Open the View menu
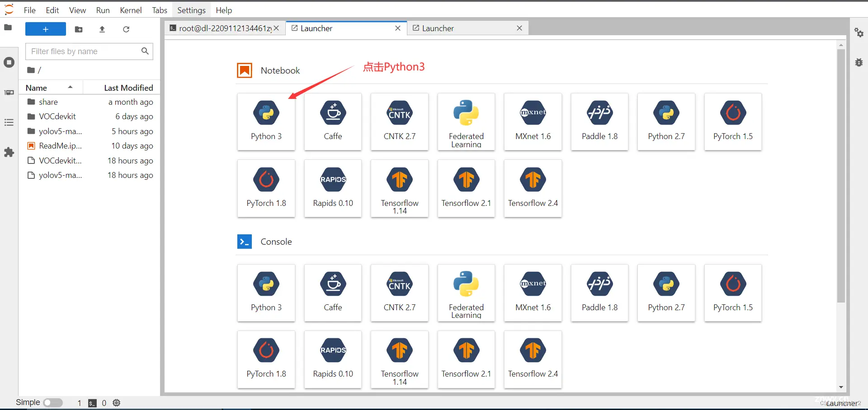The width and height of the screenshot is (868, 410). tap(77, 10)
